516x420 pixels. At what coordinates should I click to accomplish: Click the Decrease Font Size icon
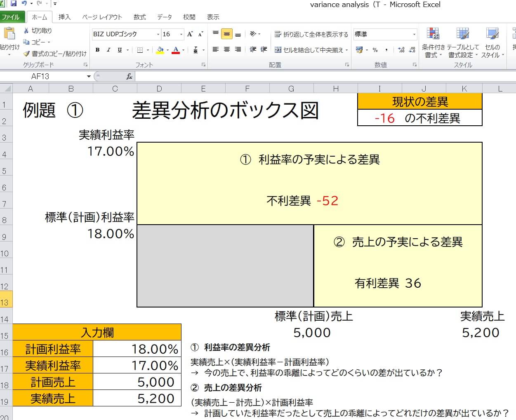click(x=200, y=34)
